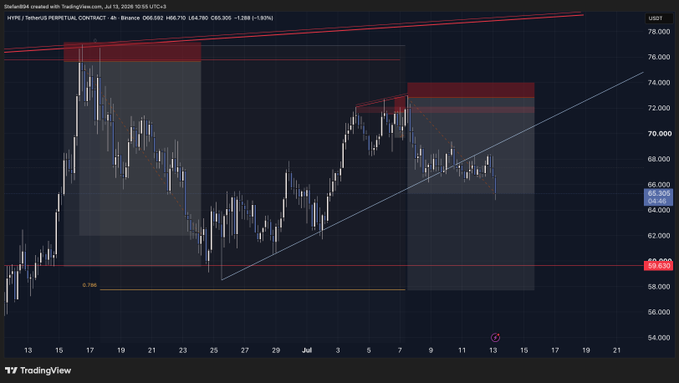Select the yellow 0.786 horizontal line
The image size is (679, 383).
[x=253, y=289]
